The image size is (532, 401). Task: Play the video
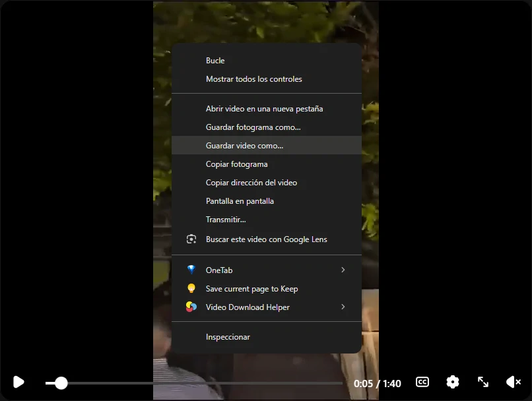pyautogui.click(x=18, y=382)
